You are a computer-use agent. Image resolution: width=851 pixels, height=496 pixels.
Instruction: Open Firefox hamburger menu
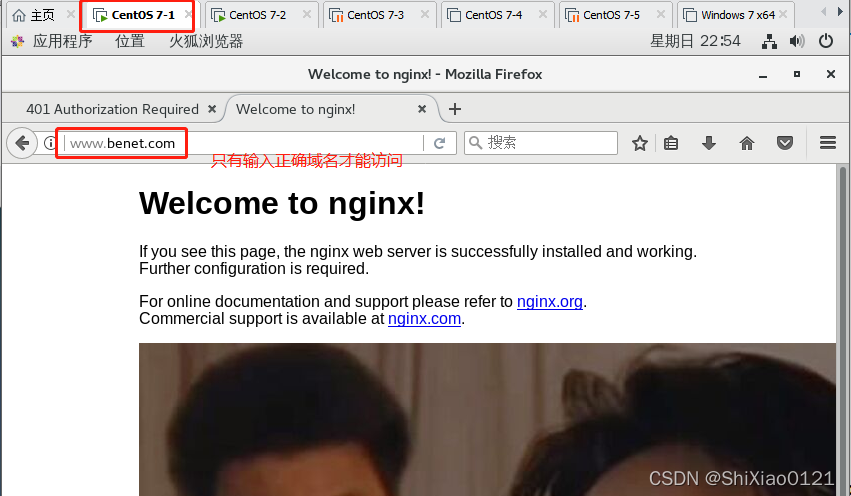(x=828, y=143)
